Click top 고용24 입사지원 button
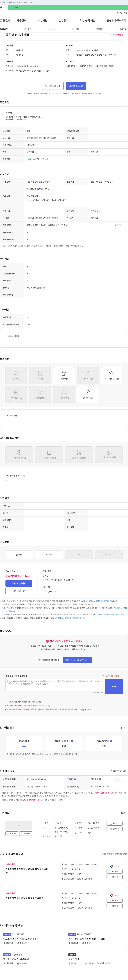The width and height of the screenshot is (128, 980). [76, 86]
